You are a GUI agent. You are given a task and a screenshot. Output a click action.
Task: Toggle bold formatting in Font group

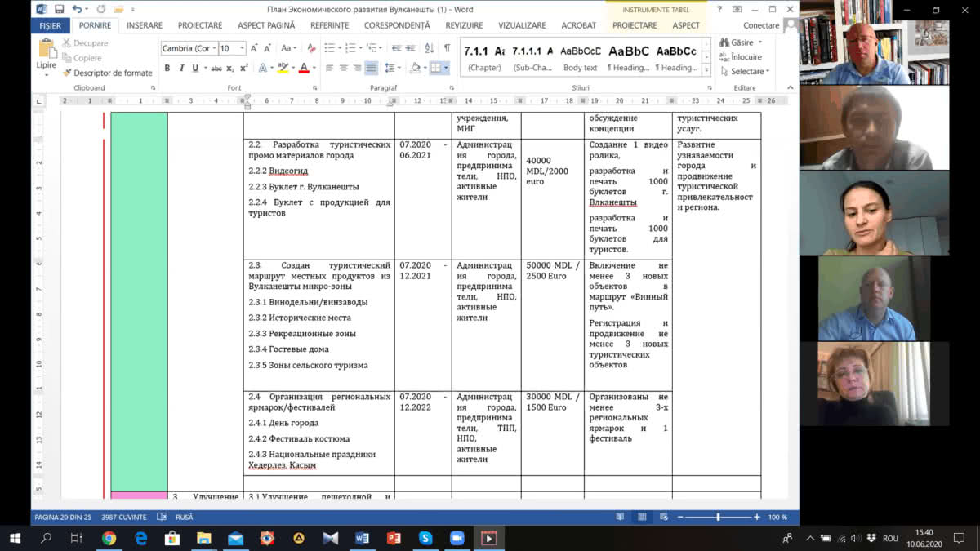coord(167,68)
